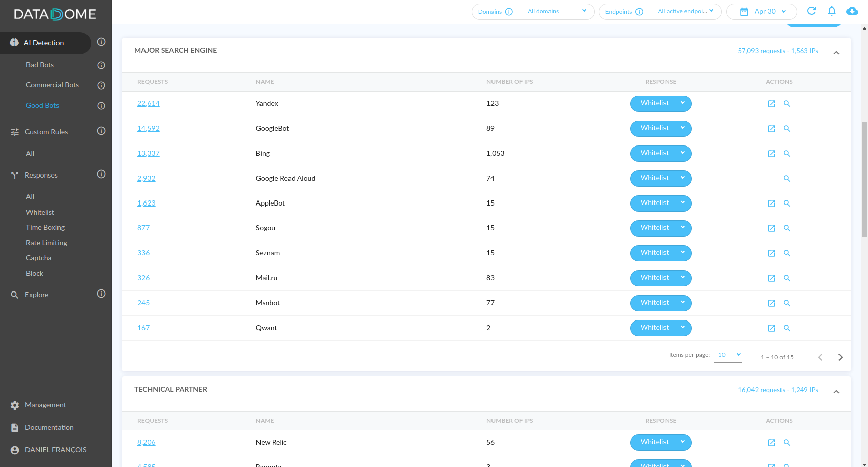The width and height of the screenshot is (868, 467).
Task: Click the info icon beside Bad Bots
Action: click(101, 65)
